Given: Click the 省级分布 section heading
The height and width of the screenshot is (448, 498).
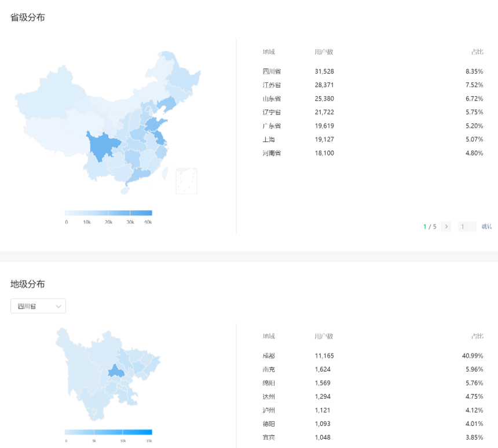Looking at the screenshot, I should [x=28, y=17].
